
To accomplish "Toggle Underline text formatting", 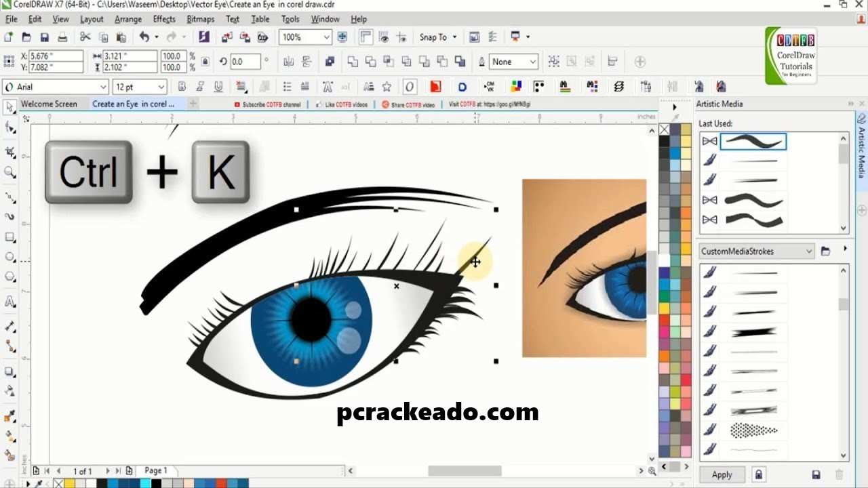I will (x=218, y=87).
